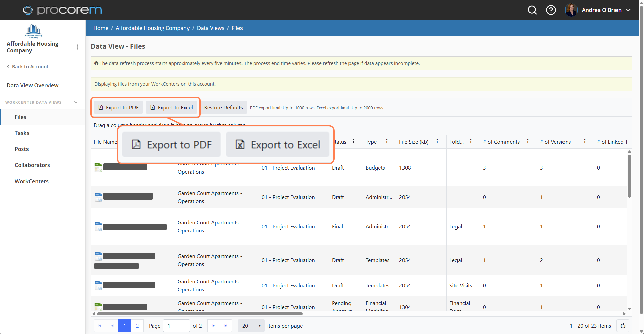Select WorkCenters in the sidebar
This screenshot has width=644, height=334.
[43, 181]
